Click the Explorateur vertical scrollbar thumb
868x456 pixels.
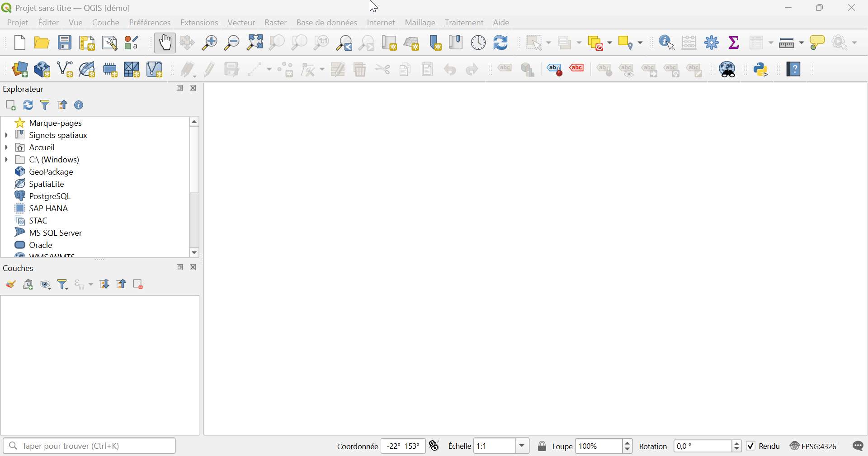click(x=194, y=160)
